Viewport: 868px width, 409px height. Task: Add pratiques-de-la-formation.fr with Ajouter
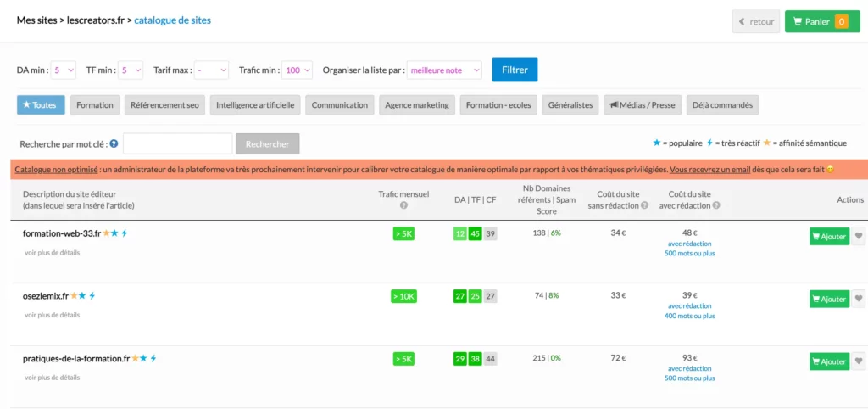829,361
